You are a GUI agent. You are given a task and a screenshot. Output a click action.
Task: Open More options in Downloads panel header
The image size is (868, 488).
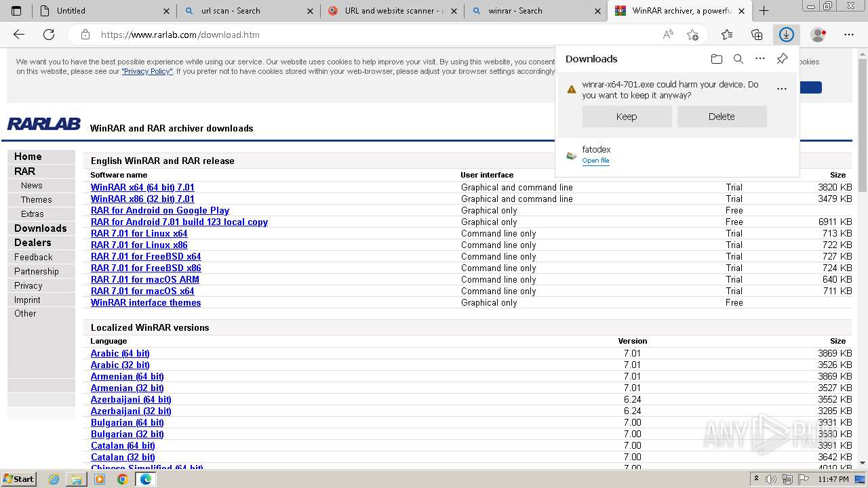coord(760,59)
